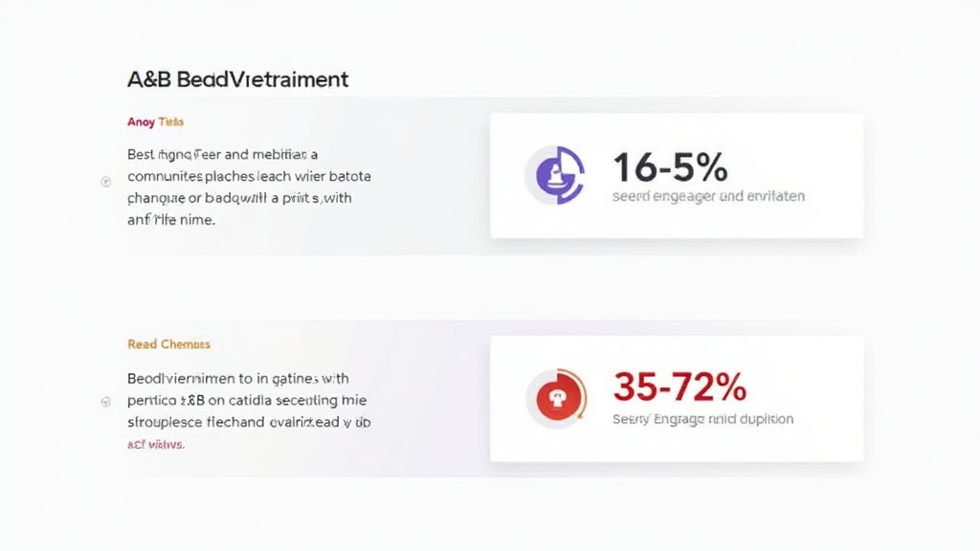This screenshot has width=980, height=551.
Task: Click the text line starting with 'changuae or'
Action: coord(239,199)
